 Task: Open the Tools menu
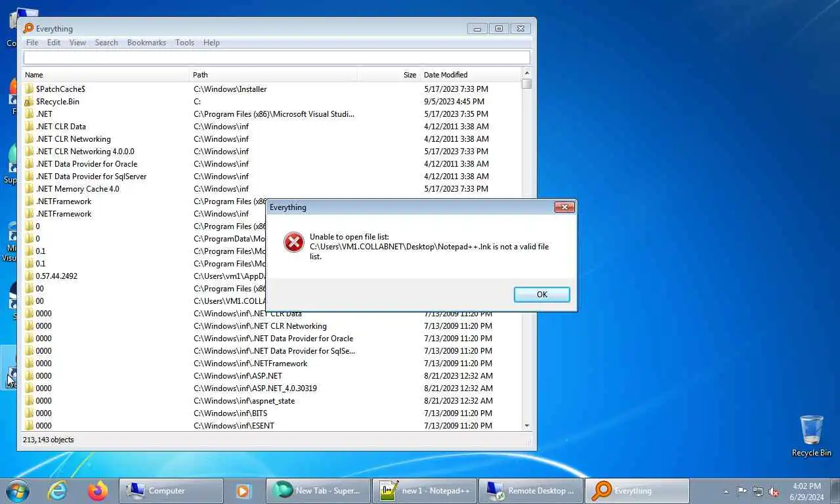(x=184, y=43)
